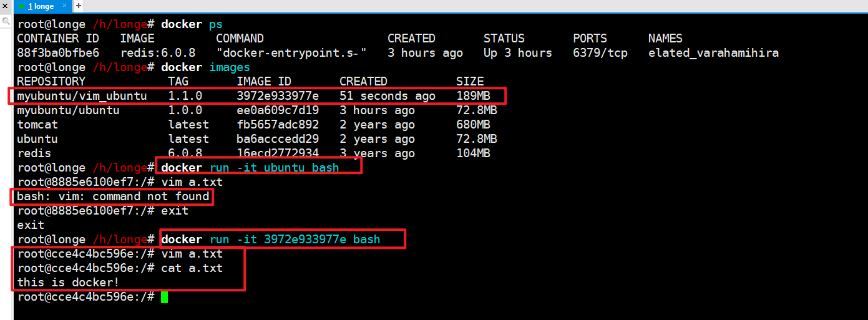Open a new session tab with plus button
The height and width of the screenshot is (320, 868).
79,6
